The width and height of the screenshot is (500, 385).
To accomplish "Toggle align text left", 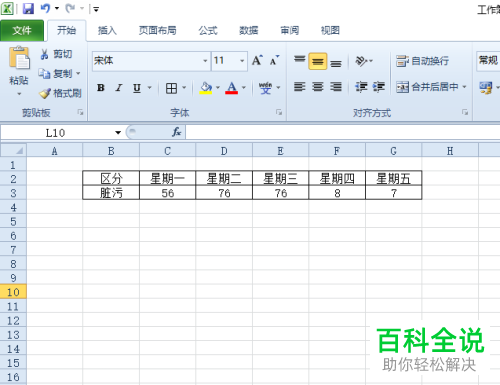I will [299, 87].
